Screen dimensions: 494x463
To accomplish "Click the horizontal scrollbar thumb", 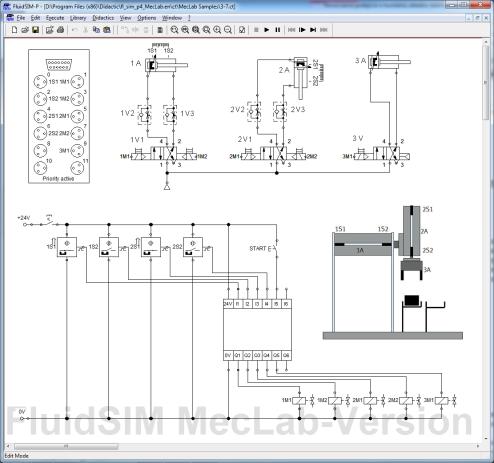I will click(66, 446).
